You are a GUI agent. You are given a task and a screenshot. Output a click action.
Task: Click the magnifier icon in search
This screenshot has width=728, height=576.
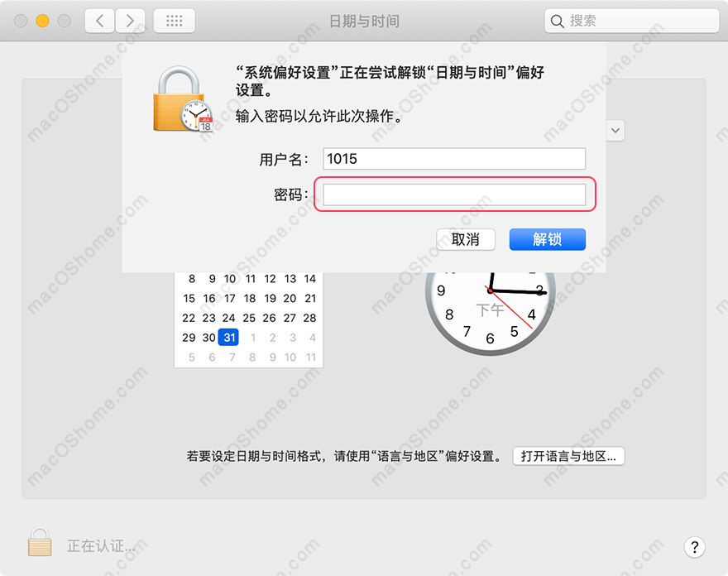point(557,21)
